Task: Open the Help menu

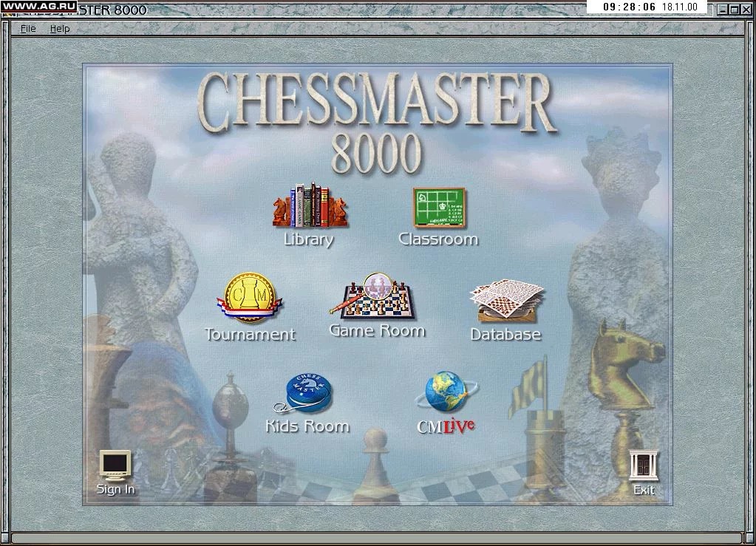Action: point(60,28)
